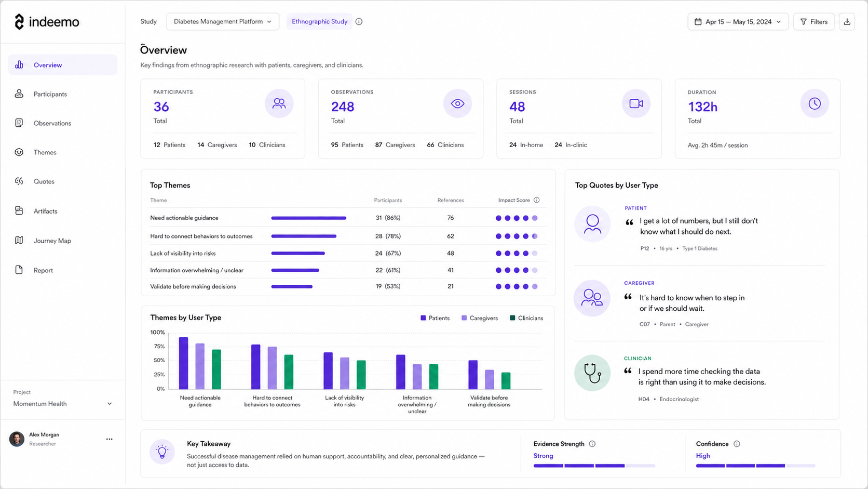Click Patients bar for Need actionable guidance chart
Image resolution: width=868 pixels, height=489 pixels.
(183, 363)
